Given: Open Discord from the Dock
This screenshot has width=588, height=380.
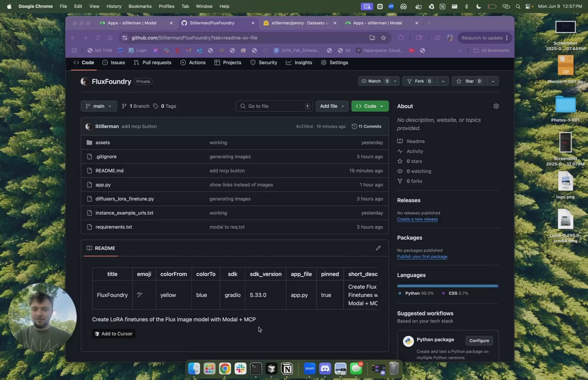Looking at the screenshot, I should coord(325,368).
